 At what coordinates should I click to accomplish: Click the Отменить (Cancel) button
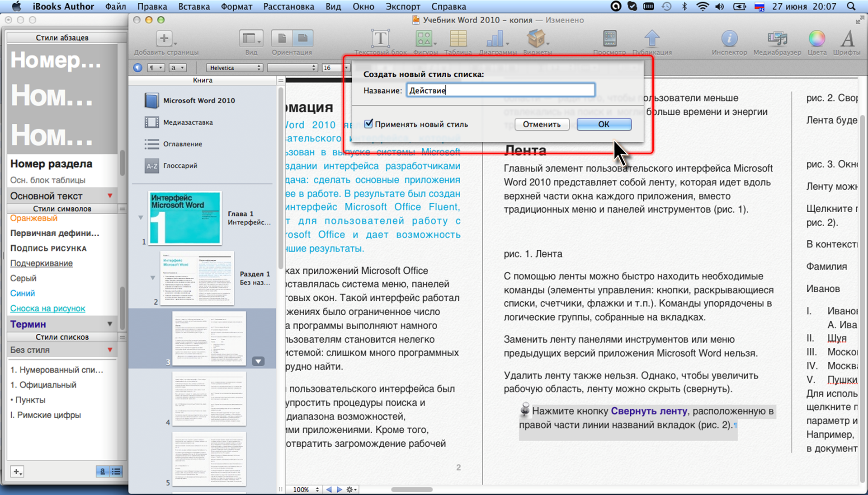[x=542, y=124]
